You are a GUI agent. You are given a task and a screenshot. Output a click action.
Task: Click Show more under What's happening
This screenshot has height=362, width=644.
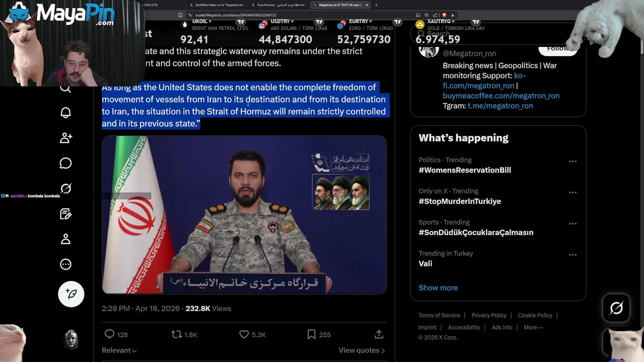[x=438, y=288]
